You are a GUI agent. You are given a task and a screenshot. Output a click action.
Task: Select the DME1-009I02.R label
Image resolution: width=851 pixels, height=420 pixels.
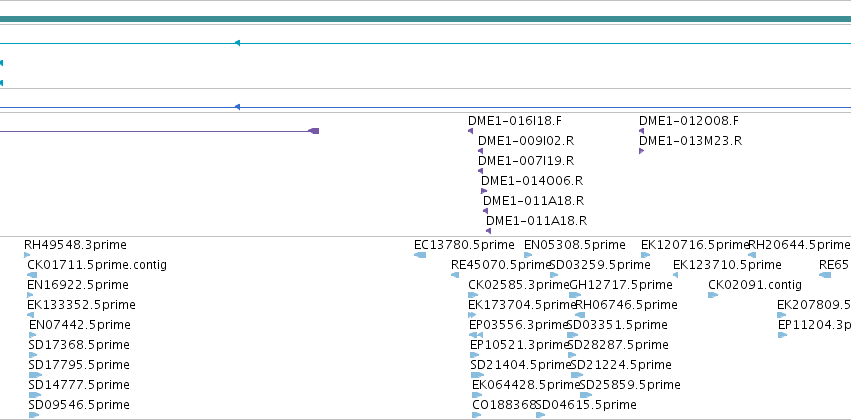[x=526, y=141]
